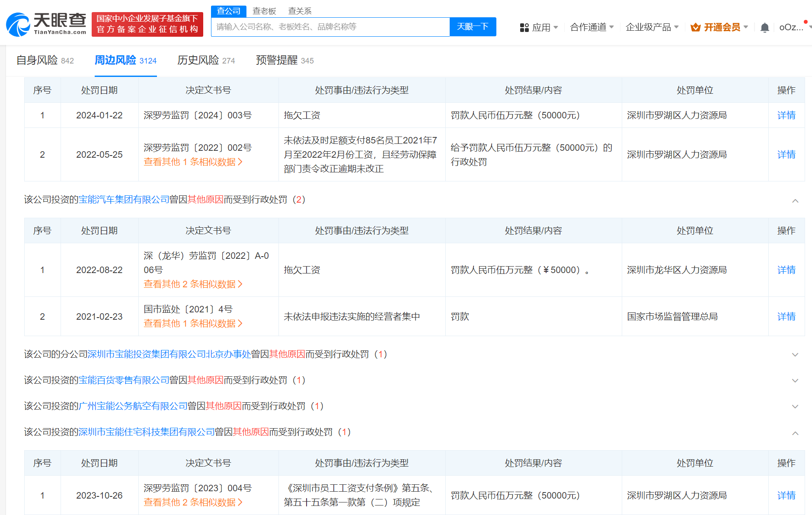Expand the 广州宝能公务航空有限公司 penalty section
The image size is (812, 515).
click(x=795, y=407)
